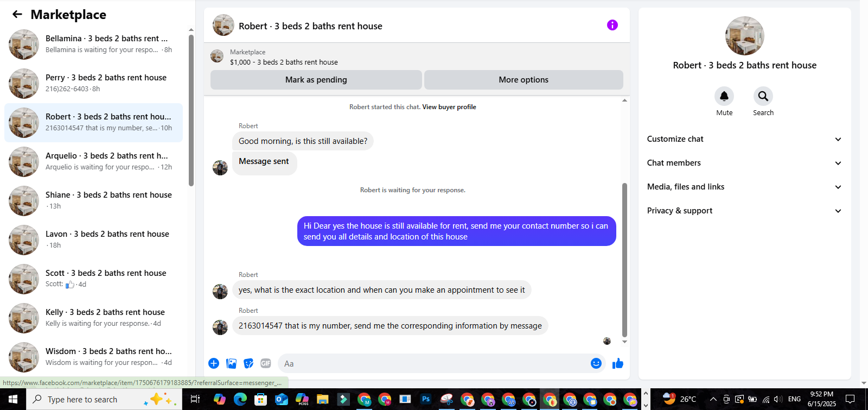Image resolution: width=868 pixels, height=410 pixels.
Task: Expand Media, files and links
Action: [744, 187]
